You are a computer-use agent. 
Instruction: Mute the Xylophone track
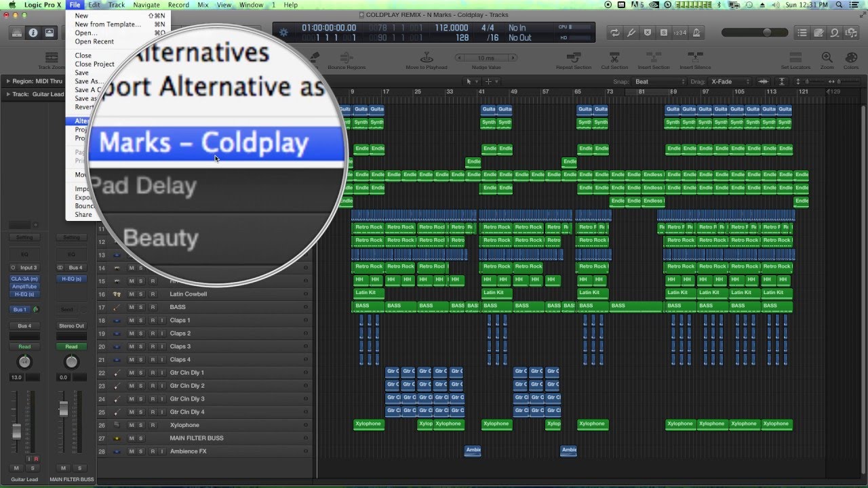132,425
